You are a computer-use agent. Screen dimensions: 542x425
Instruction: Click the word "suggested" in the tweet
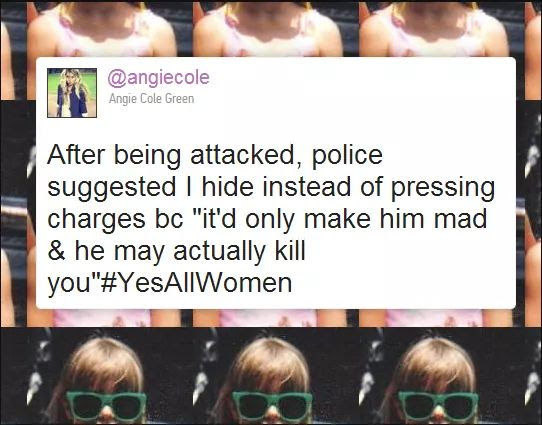[x=112, y=188]
